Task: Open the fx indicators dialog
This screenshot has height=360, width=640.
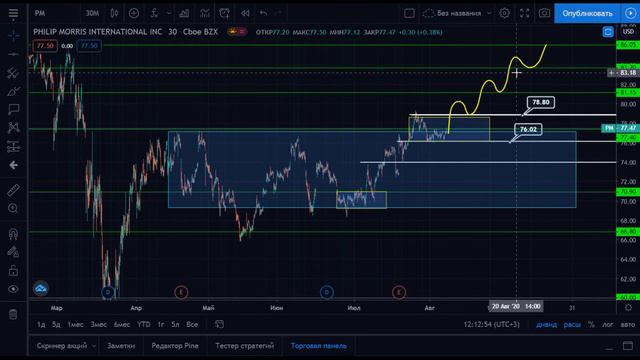Action: click(154, 13)
